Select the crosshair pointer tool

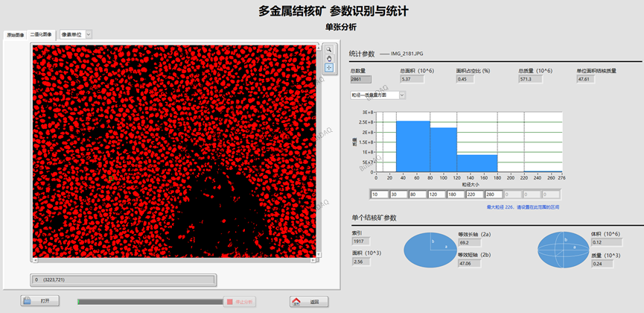[328, 68]
